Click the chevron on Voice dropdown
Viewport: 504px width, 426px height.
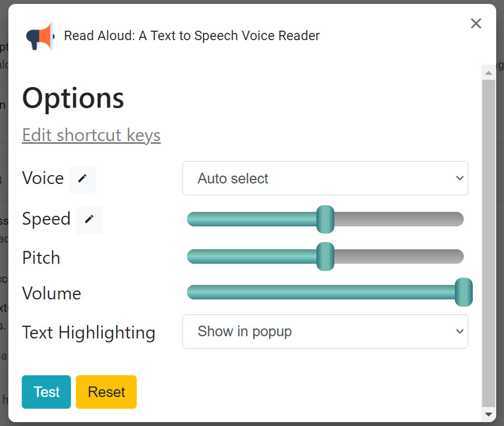pos(460,178)
